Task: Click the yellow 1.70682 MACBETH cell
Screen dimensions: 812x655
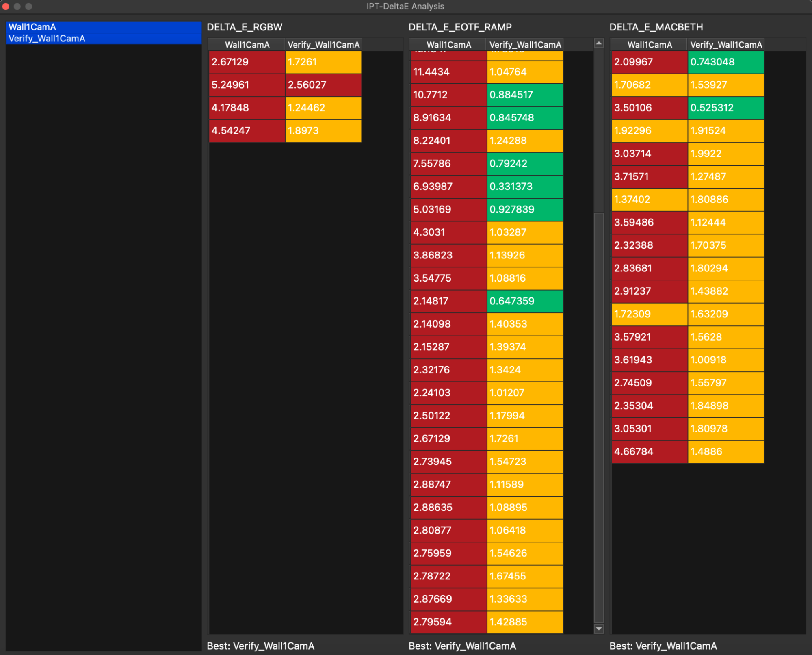Action: 649,85
